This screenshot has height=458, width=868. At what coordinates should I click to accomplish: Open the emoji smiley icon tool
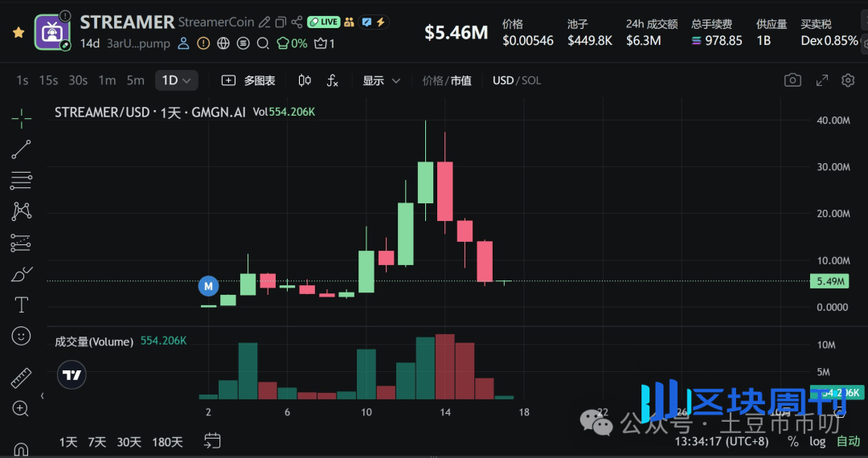tap(21, 336)
